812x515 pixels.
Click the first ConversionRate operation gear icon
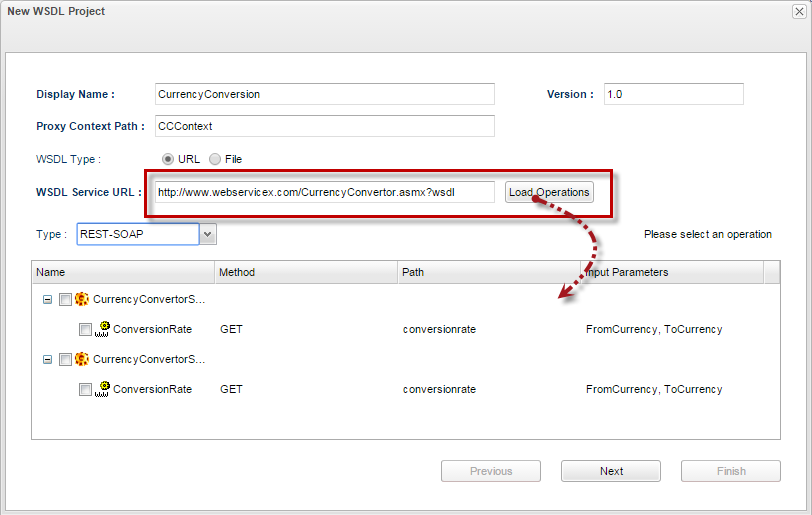(102, 329)
